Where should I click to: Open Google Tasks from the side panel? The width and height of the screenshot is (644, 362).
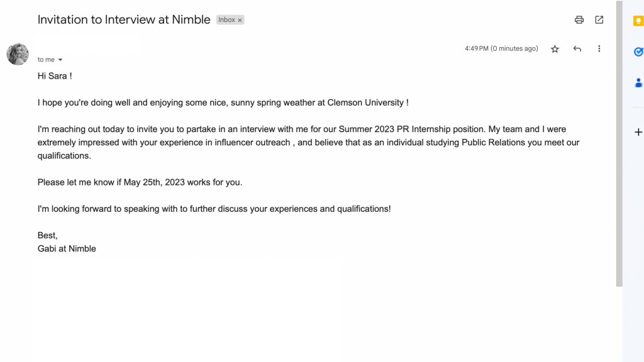coord(638,52)
